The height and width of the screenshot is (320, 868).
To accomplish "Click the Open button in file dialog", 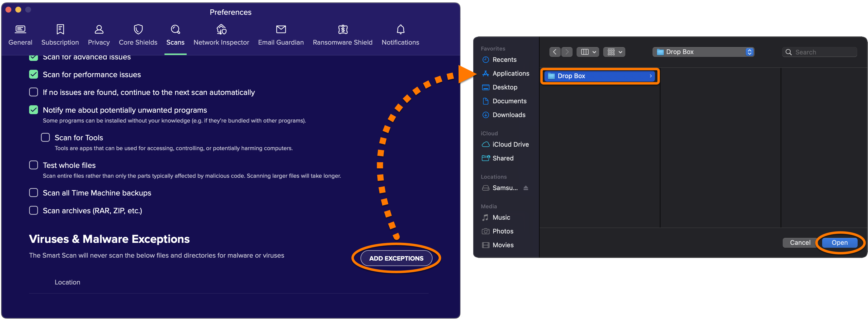I will tap(839, 241).
